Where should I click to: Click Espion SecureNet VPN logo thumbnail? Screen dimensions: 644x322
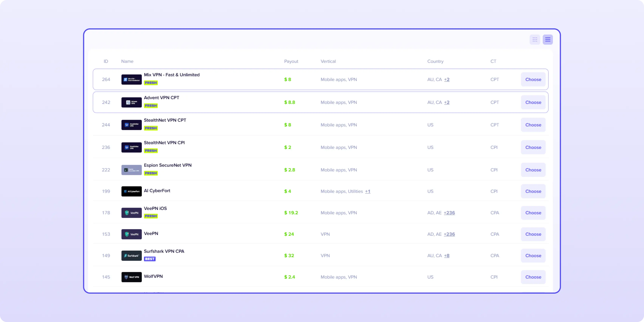(132, 170)
